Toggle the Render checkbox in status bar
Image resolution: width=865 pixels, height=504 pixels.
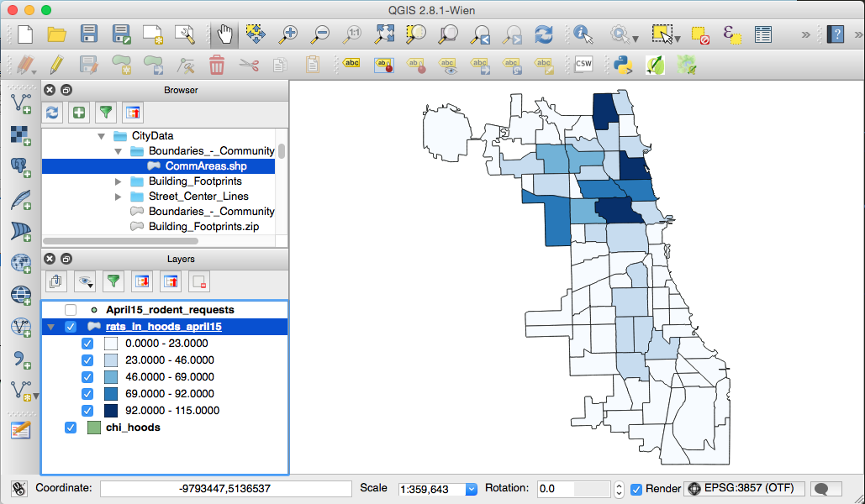[x=636, y=489]
